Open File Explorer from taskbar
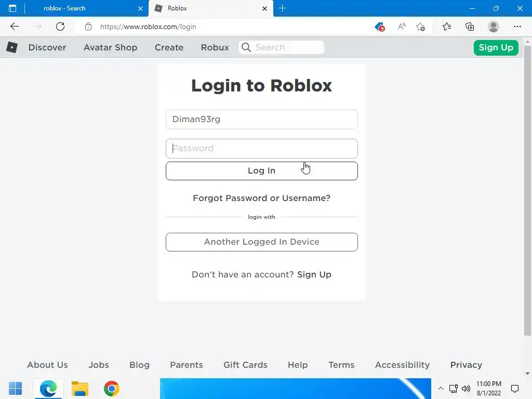 (79, 389)
